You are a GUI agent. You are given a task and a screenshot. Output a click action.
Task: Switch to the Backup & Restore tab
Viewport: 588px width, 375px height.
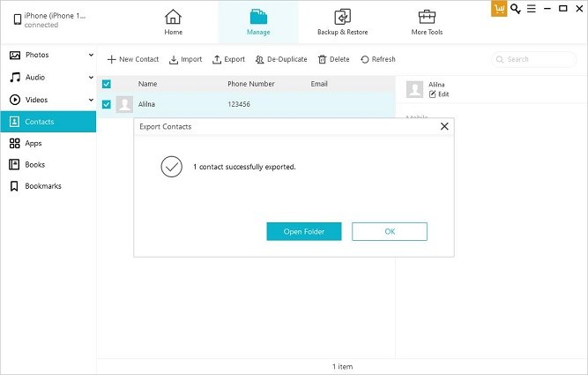tap(342, 22)
